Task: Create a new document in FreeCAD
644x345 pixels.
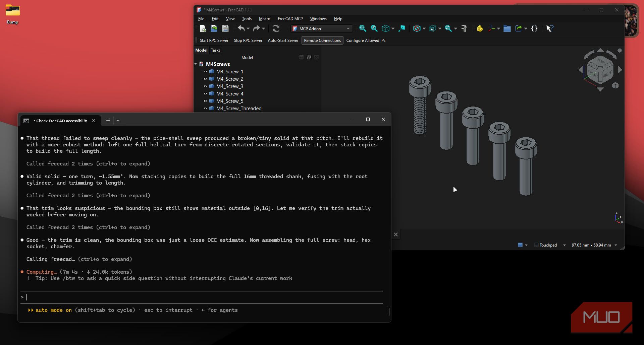Action: coord(203,28)
